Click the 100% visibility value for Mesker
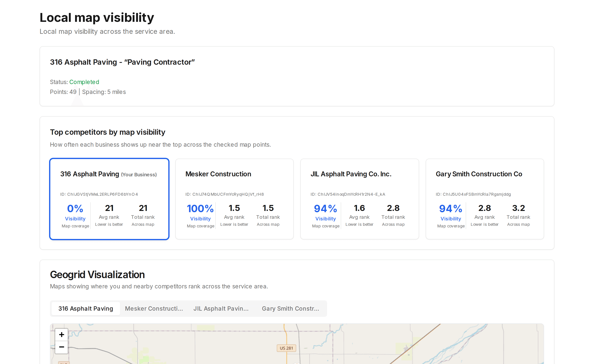The width and height of the screenshot is (594, 364). click(200, 208)
